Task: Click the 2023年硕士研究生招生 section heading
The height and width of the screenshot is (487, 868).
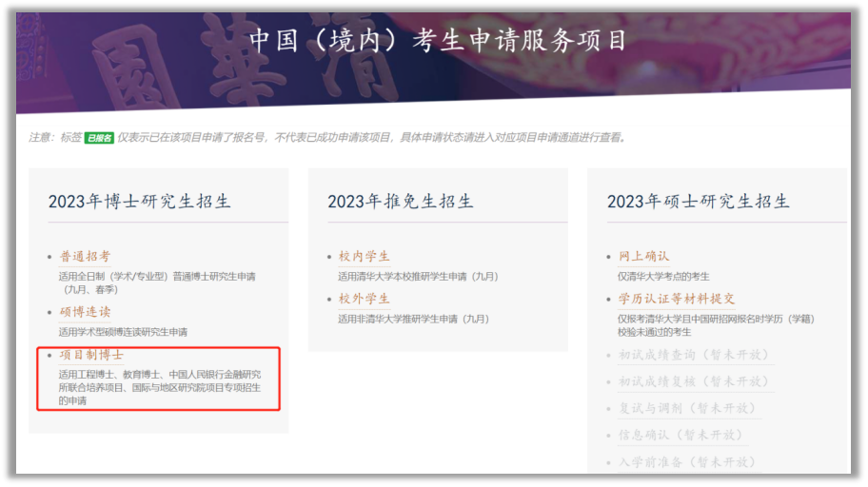Action: click(x=698, y=202)
